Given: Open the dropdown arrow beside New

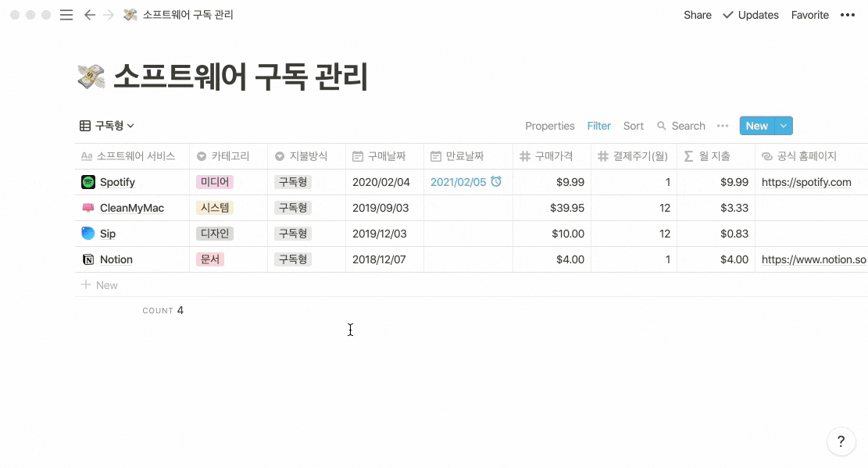Looking at the screenshot, I should 784,126.
